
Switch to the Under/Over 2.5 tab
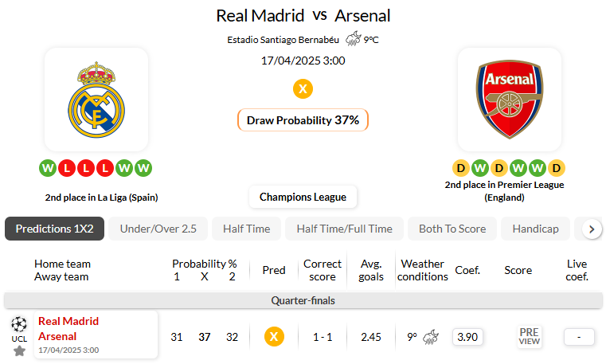158,229
